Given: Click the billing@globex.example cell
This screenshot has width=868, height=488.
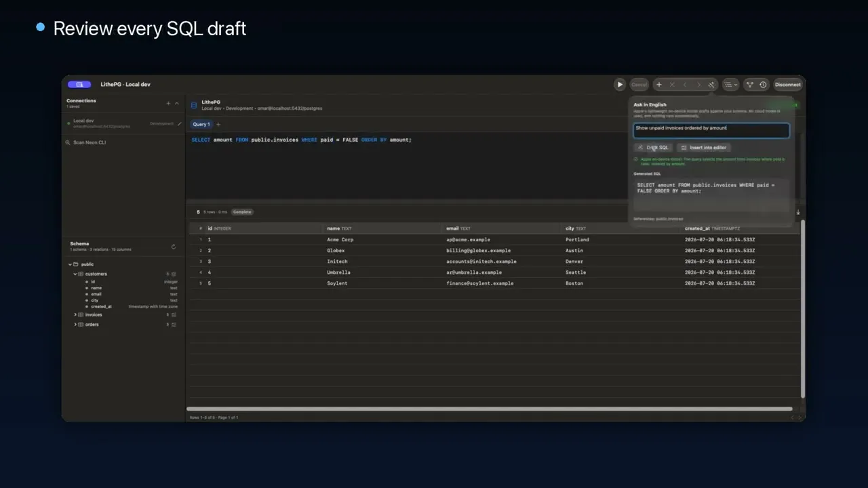Looking at the screenshot, I should pyautogui.click(x=478, y=251).
